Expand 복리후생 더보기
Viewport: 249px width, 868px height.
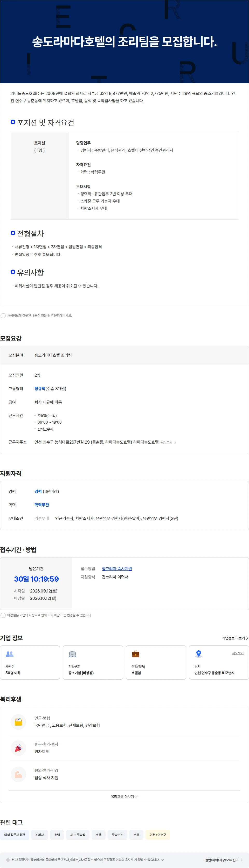click(x=124, y=797)
